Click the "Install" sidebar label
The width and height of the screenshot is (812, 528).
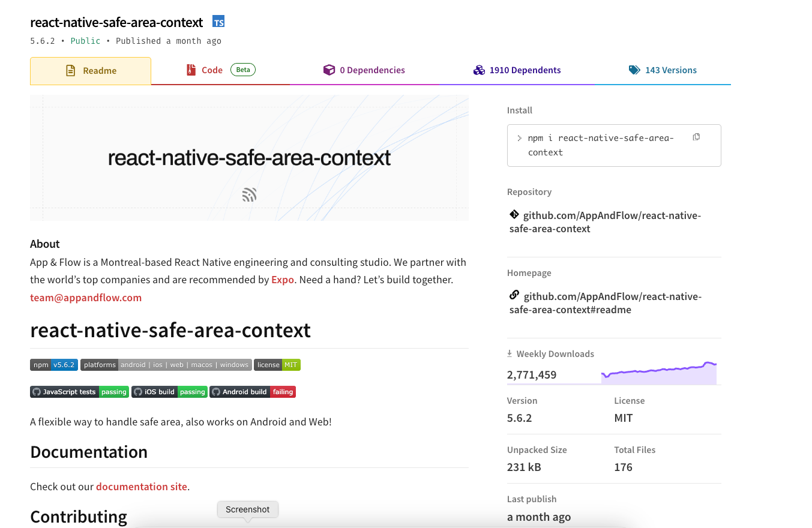(x=520, y=110)
